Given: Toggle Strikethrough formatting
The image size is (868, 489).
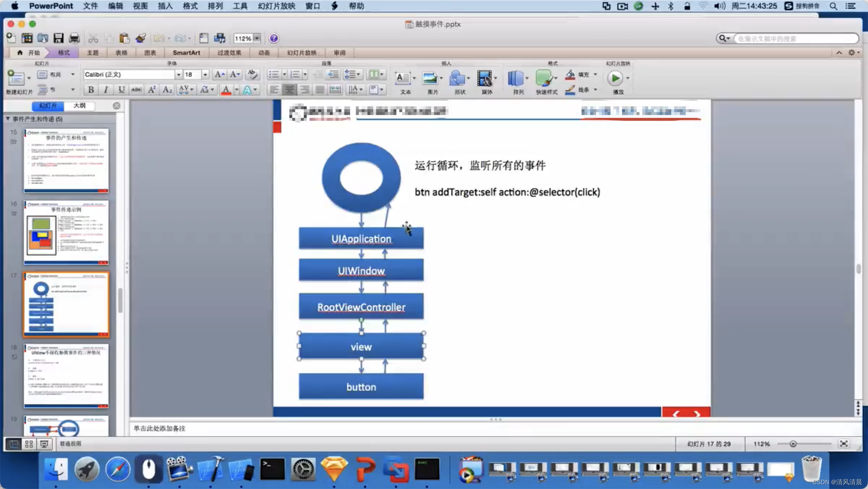Looking at the screenshot, I should 137,89.
